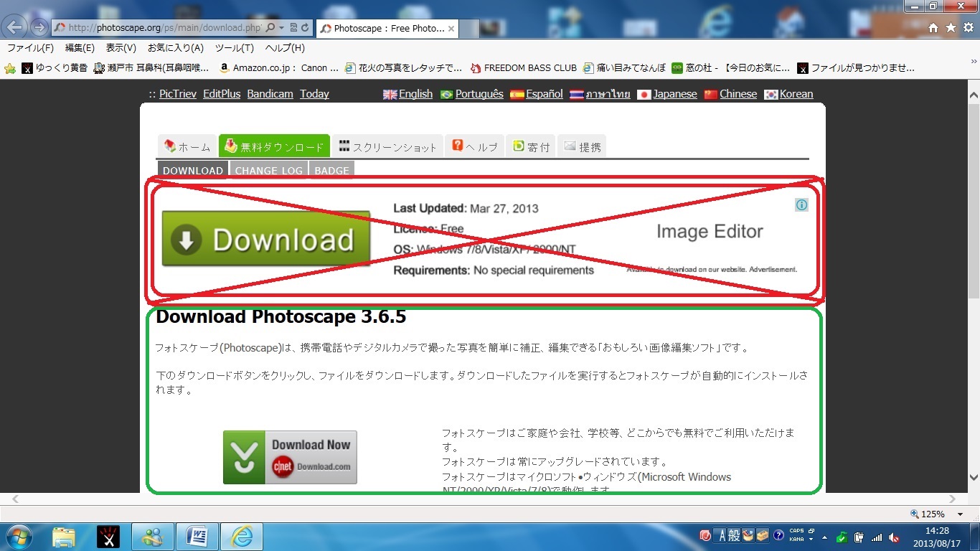Click the Windows Start button

[x=19, y=536]
